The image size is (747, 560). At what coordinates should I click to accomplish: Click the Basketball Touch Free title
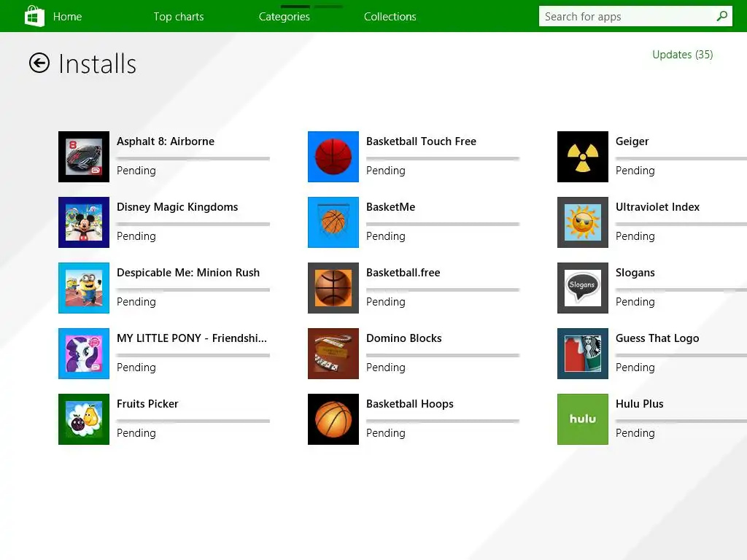pyautogui.click(x=421, y=141)
